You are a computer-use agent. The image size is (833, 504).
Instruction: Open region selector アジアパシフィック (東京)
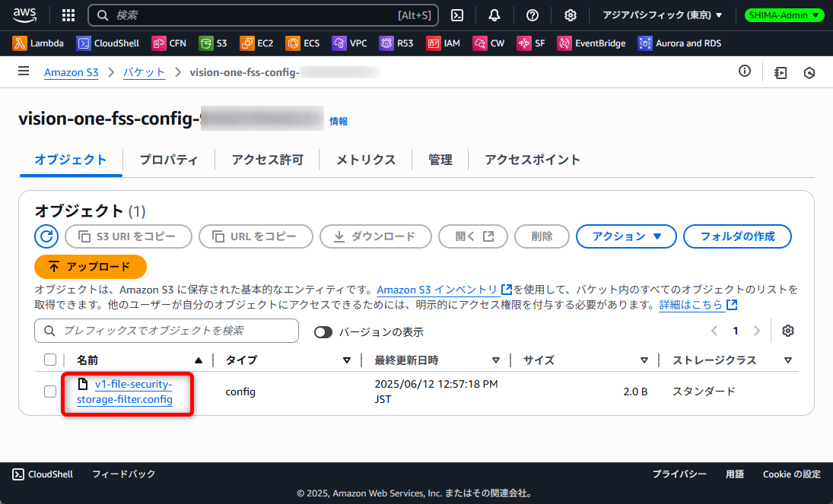(x=663, y=15)
